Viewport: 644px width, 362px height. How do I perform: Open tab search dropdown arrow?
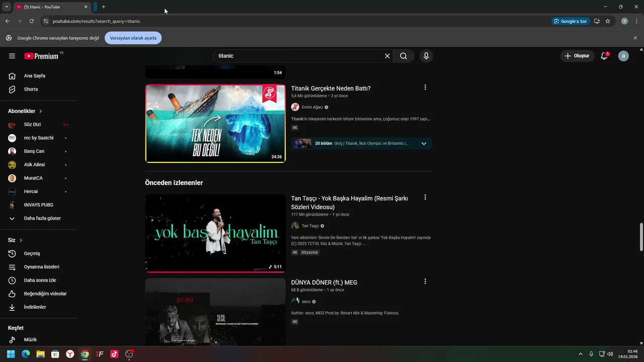pyautogui.click(x=7, y=7)
